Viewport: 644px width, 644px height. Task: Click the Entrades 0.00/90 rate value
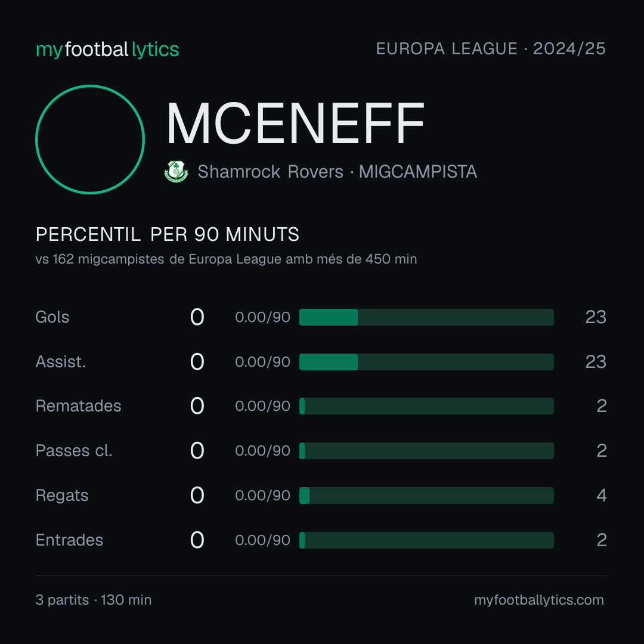[262, 540]
